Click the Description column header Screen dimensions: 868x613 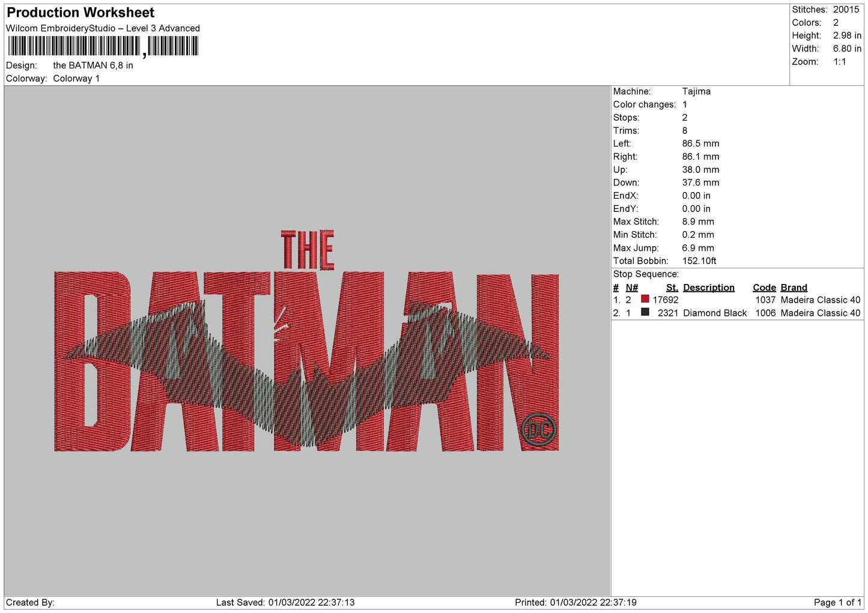coord(708,288)
